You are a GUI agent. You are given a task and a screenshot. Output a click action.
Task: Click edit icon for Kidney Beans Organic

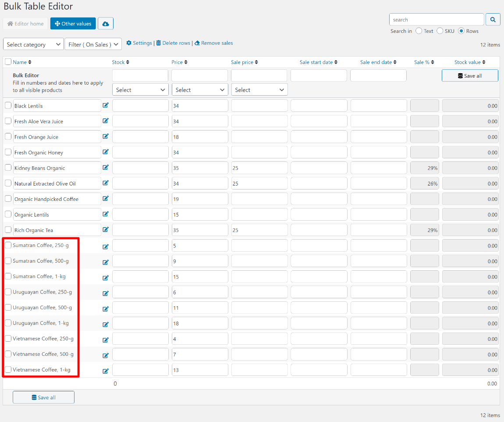pos(106,167)
